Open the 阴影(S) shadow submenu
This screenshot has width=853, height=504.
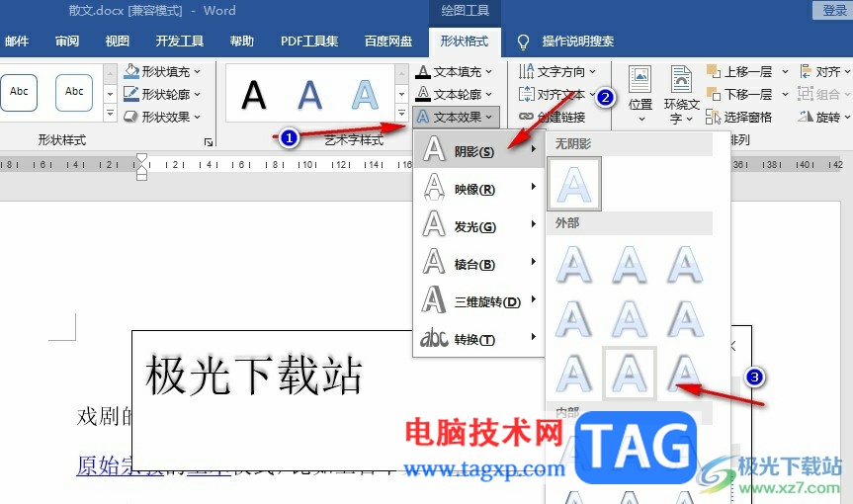click(x=478, y=149)
